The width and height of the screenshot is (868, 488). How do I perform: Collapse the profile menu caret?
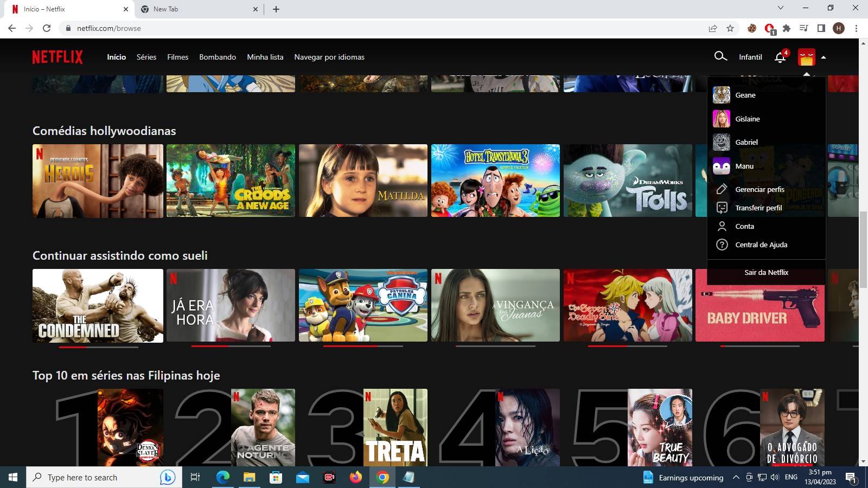click(x=824, y=57)
